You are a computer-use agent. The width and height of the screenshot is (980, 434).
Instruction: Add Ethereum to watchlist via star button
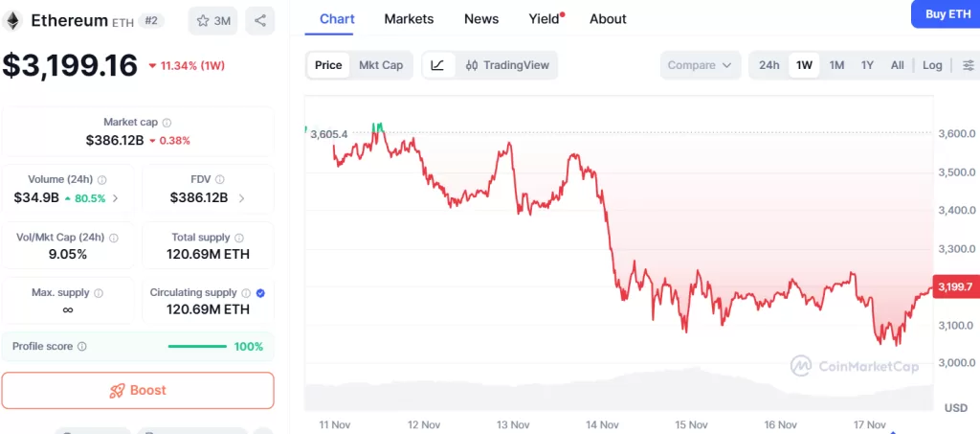point(212,20)
